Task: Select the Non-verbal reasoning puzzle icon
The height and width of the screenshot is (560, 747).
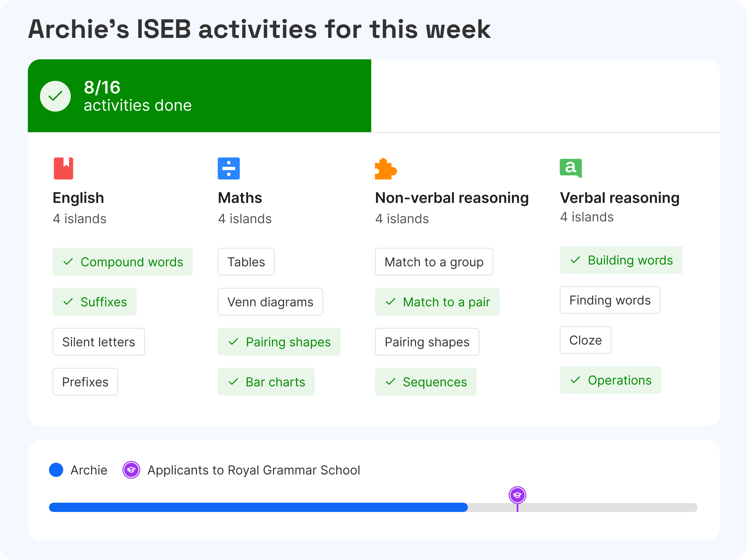Action: click(385, 168)
